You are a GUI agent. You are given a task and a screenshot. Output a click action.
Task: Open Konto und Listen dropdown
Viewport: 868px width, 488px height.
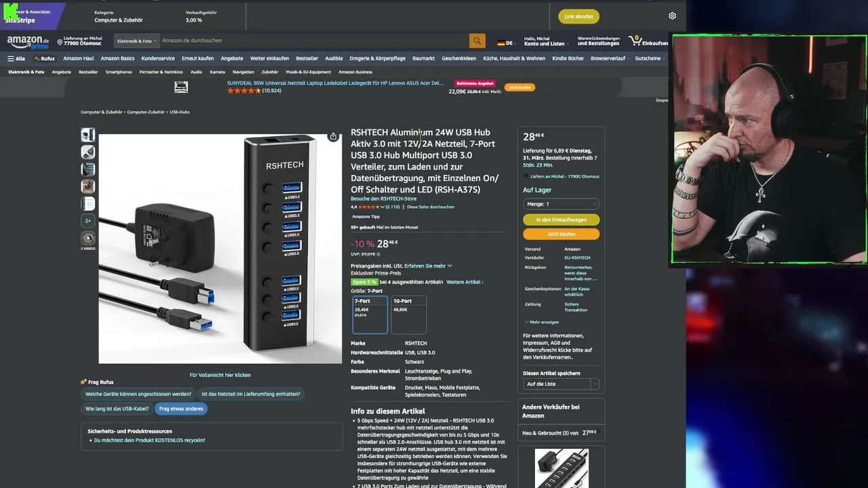544,41
